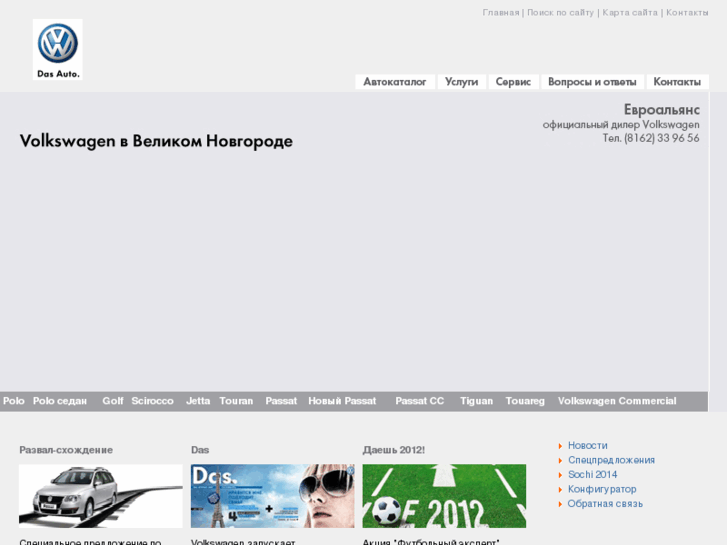Click the Das news heading
This screenshot has height=545, width=727.
[x=200, y=450]
